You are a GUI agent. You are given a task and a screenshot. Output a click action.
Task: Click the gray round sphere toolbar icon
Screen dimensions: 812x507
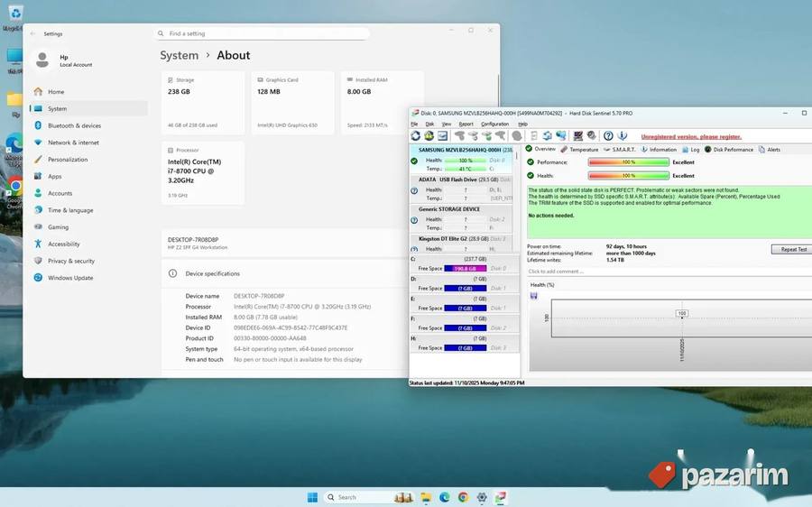517,135
